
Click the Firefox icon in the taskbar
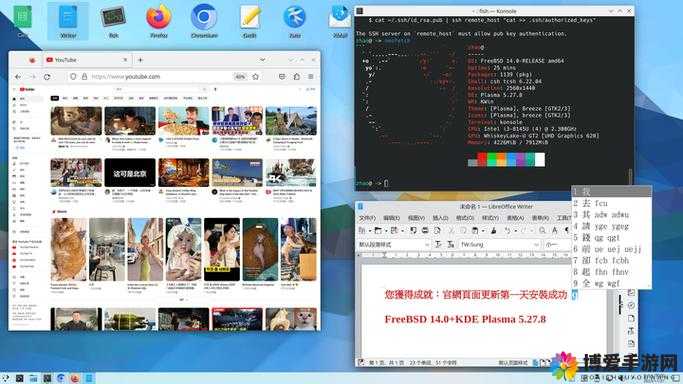click(x=74, y=378)
